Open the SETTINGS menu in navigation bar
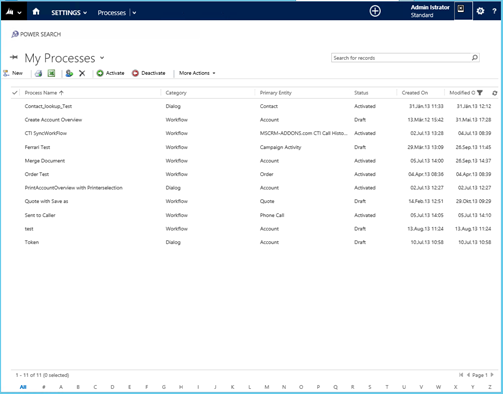 point(69,13)
